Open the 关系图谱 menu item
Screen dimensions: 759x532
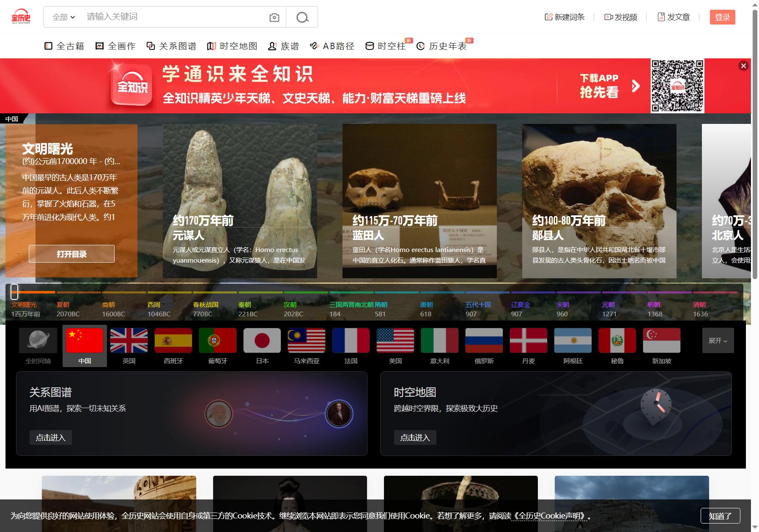coord(172,46)
